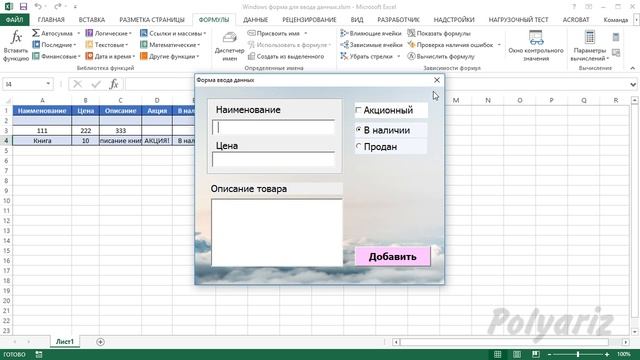Switch to the РАЗРАБОТЧИК tab
Image resolution: width=640 pixels, height=360 pixels.
click(x=398, y=20)
